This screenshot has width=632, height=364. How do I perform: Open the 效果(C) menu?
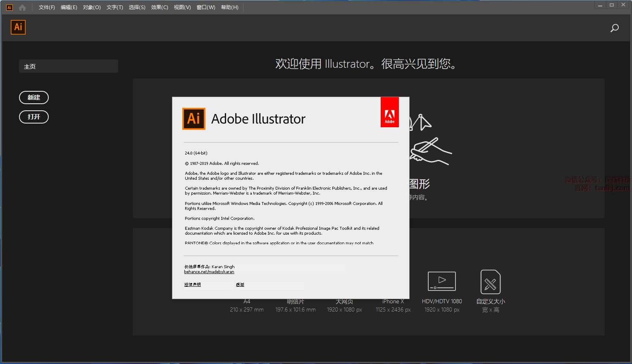(160, 7)
